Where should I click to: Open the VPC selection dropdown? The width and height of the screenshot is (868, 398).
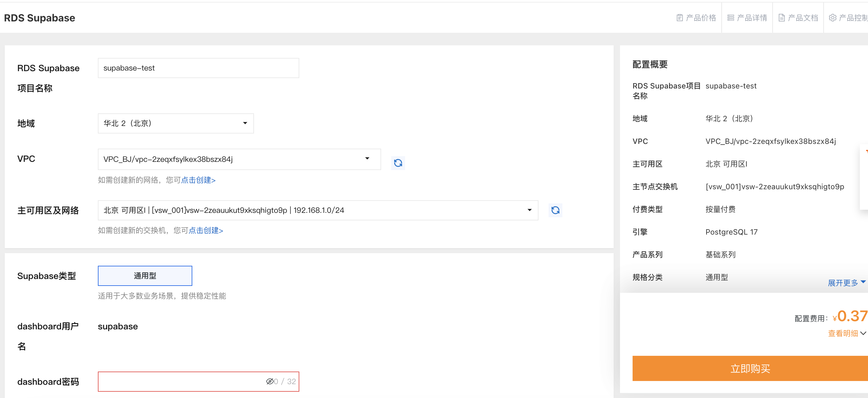click(239, 159)
